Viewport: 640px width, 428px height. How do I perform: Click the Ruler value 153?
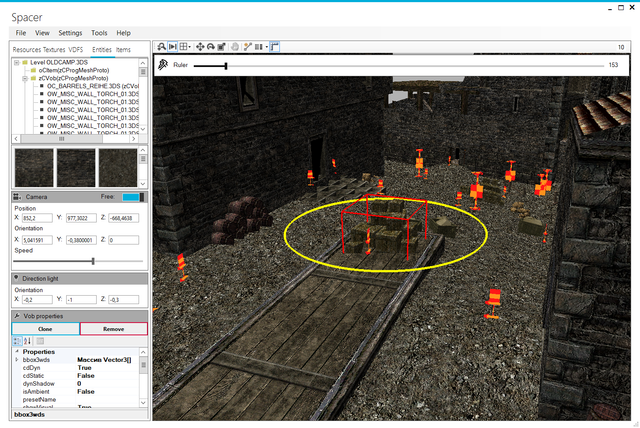(613, 65)
